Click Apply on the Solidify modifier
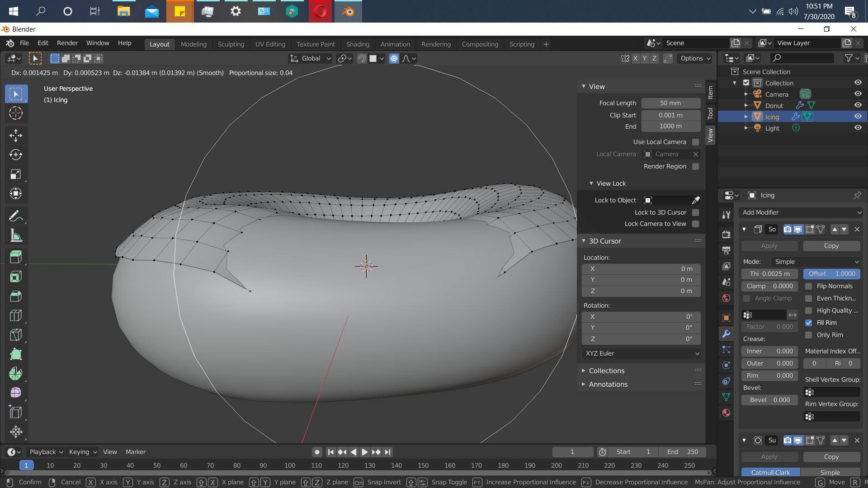The image size is (868, 488). coord(769,246)
